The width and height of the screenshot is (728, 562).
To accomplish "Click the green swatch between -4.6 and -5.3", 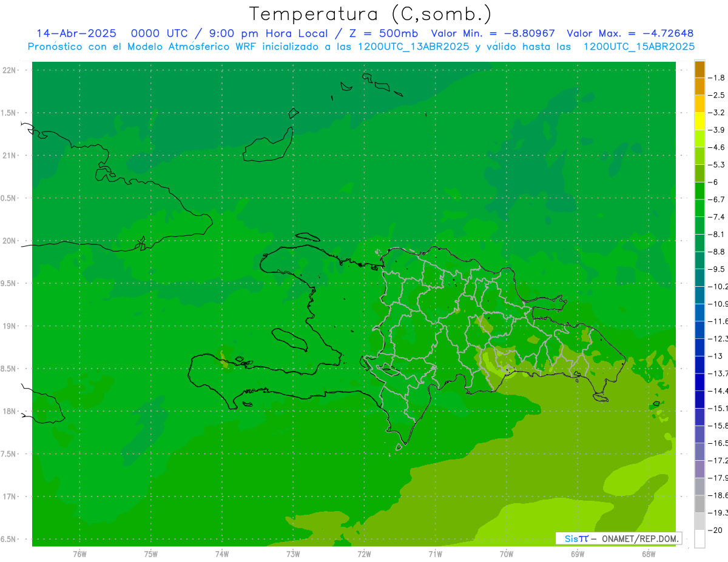I will [x=699, y=156].
